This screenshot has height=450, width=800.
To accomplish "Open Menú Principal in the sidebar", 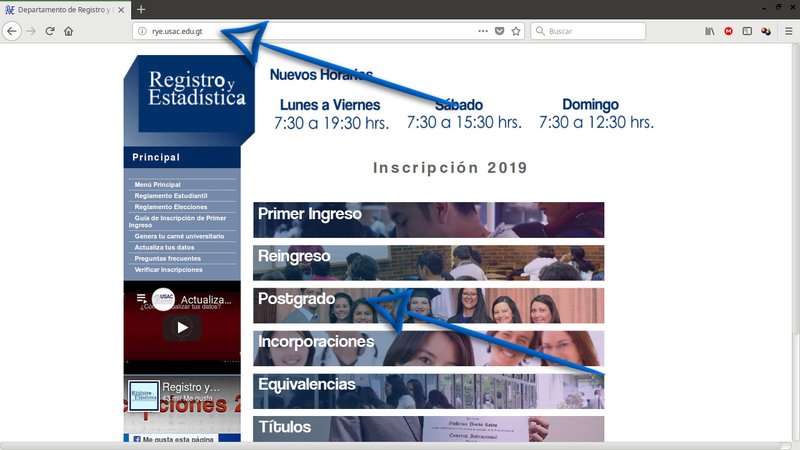I will coord(158,185).
